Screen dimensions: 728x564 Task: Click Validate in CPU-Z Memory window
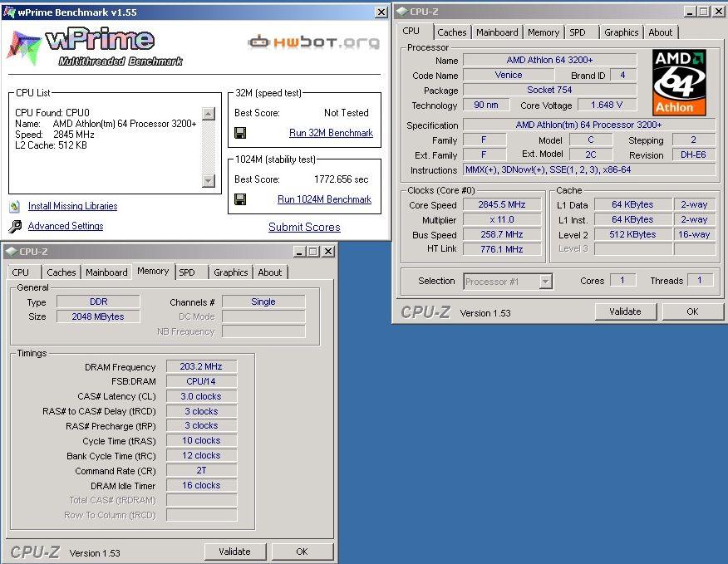pyautogui.click(x=235, y=552)
